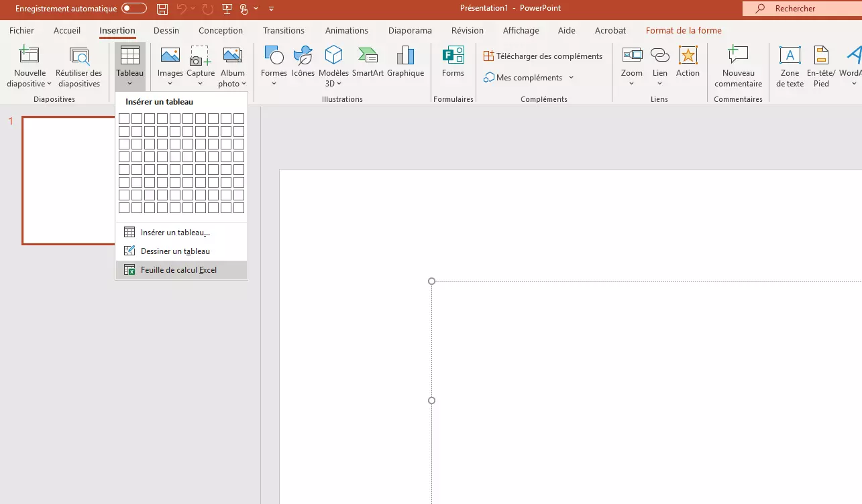This screenshot has width=862, height=504.
Task: Open the Images dropdown button
Action: [170, 66]
